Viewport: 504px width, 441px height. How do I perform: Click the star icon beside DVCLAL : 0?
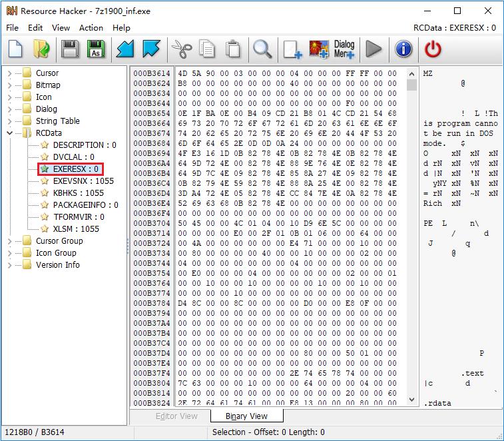(45, 157)
